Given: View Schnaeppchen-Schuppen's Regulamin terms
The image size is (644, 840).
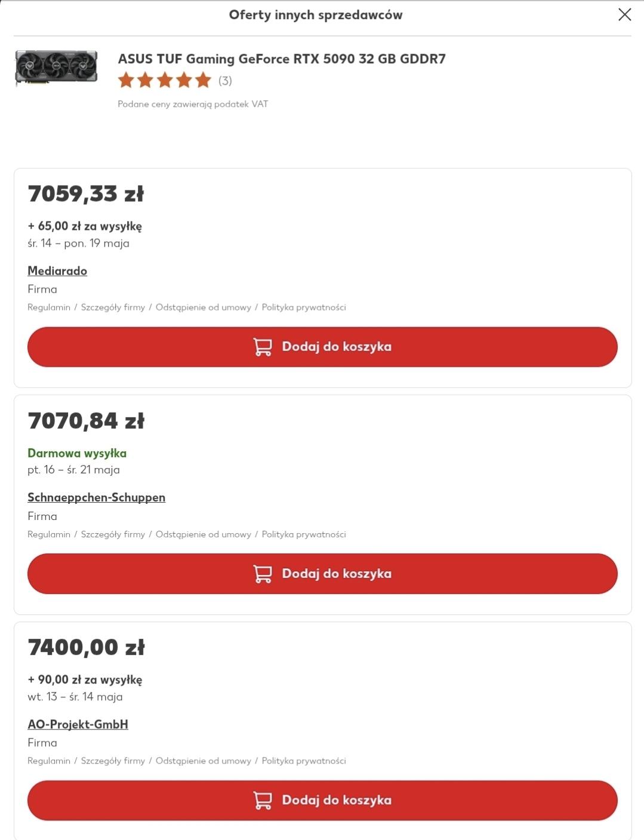Looking at the screenshot, I should click(49, 534).
